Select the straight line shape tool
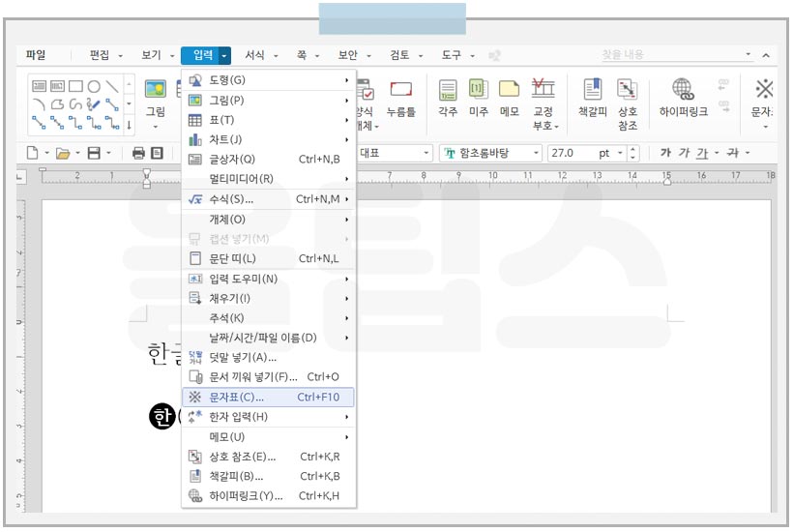The height and width of the screenshot is (532, 793). [112, 86]
